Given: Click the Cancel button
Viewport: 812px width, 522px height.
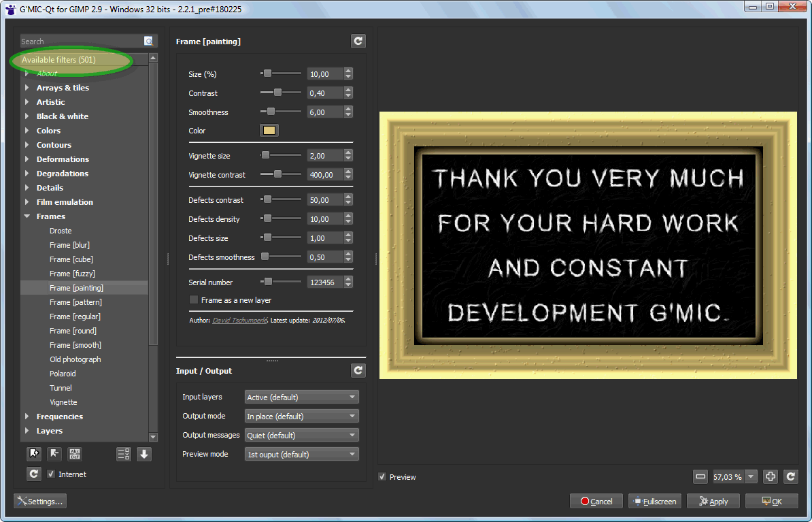Looking at the screenshot, I should tap(596, 502).
